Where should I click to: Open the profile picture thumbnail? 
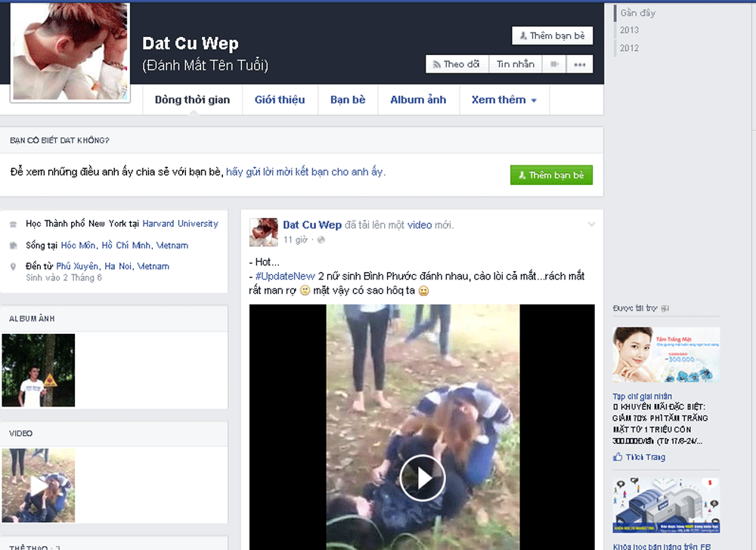pyautogui.click(x=70, y=51)
